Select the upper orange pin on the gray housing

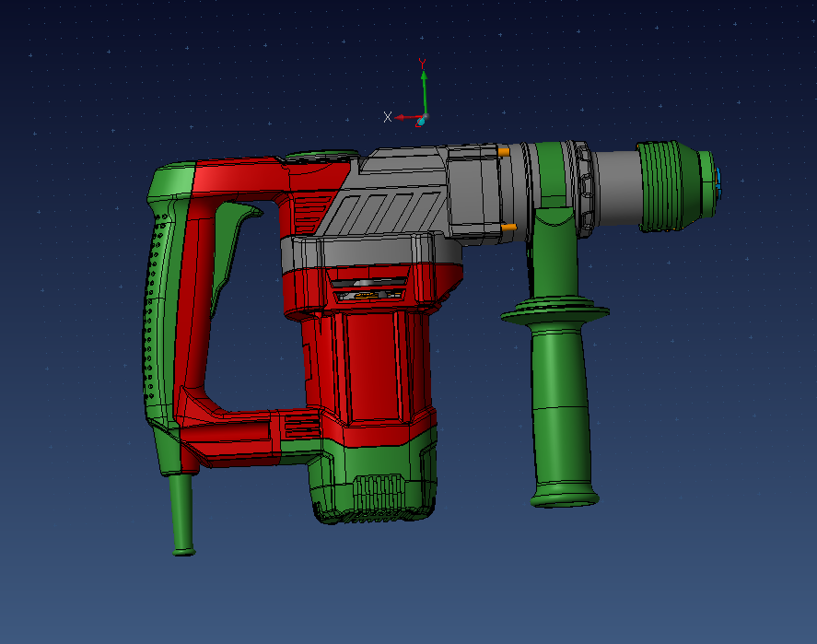point(504,152)
